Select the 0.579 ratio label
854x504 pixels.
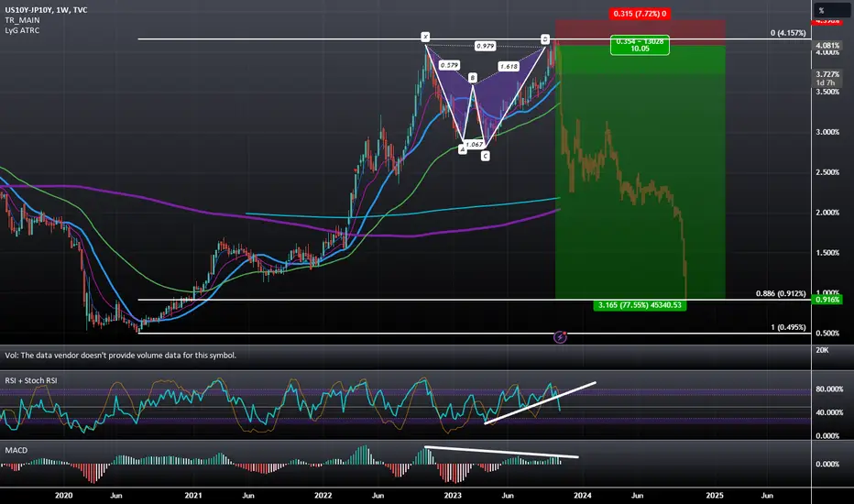[x=449, y=65]
